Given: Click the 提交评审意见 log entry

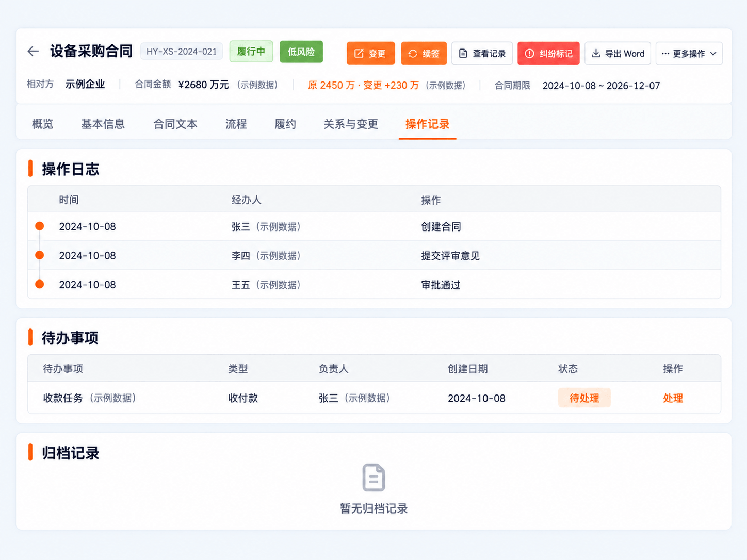Looking at the screenshot, I should tap(450, 256).
